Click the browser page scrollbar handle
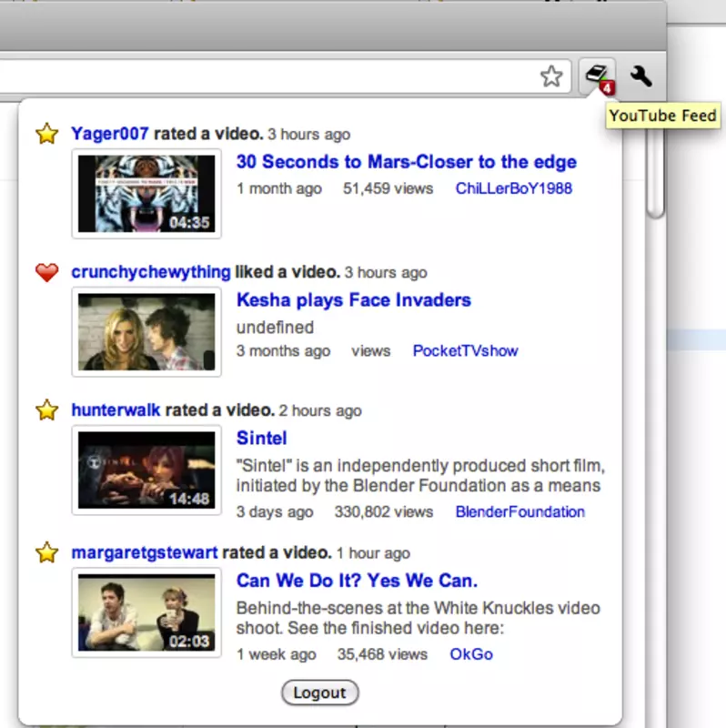This screenshot has width=726, height=728. (x=656, y=172)
